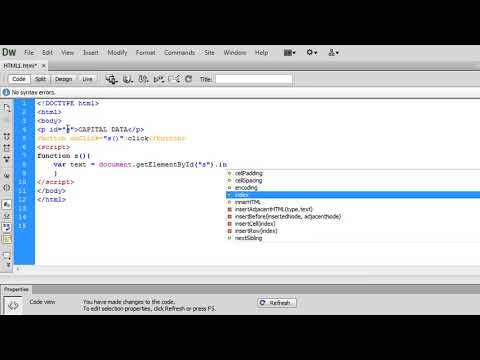This screenshot has height=360, width=480.
Task: Open the Commands menu
Action: (x=180, y=53)
